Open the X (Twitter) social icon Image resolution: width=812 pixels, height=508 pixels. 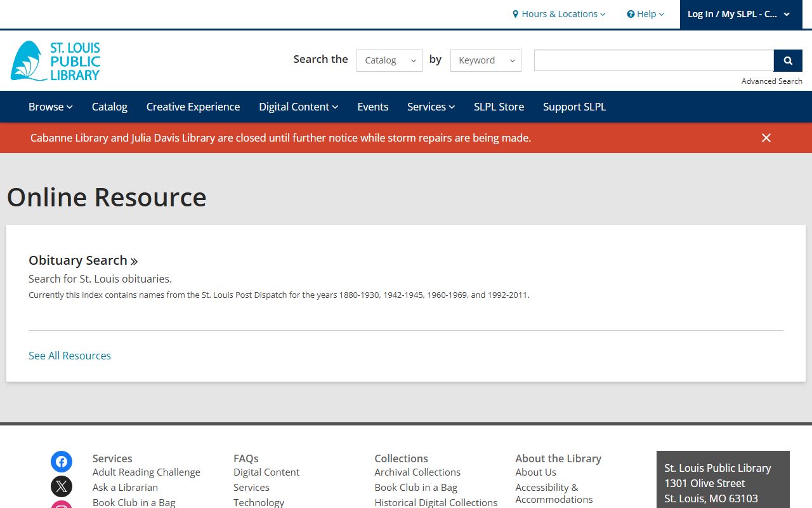click(x=62, y=487)
